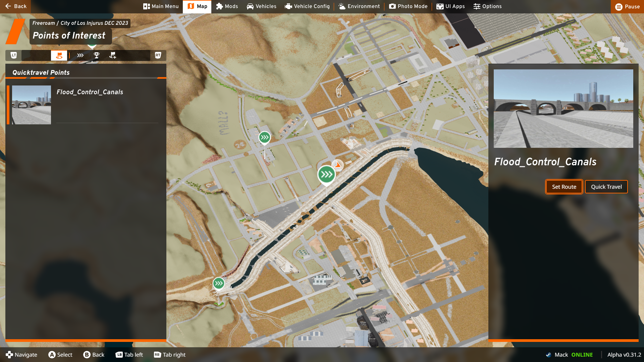
Task: Click the southwest quicktravel pin on canal
Action: point(219,284)
